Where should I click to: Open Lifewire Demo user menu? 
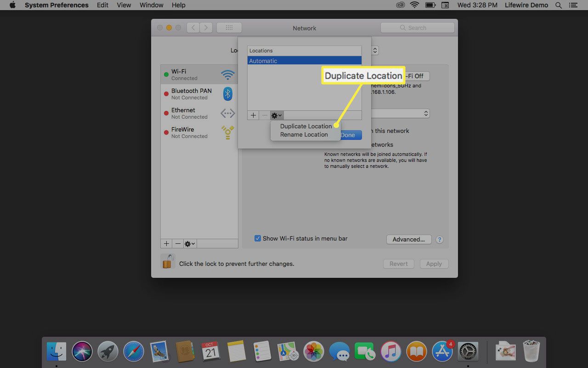(x=526, y=5)
